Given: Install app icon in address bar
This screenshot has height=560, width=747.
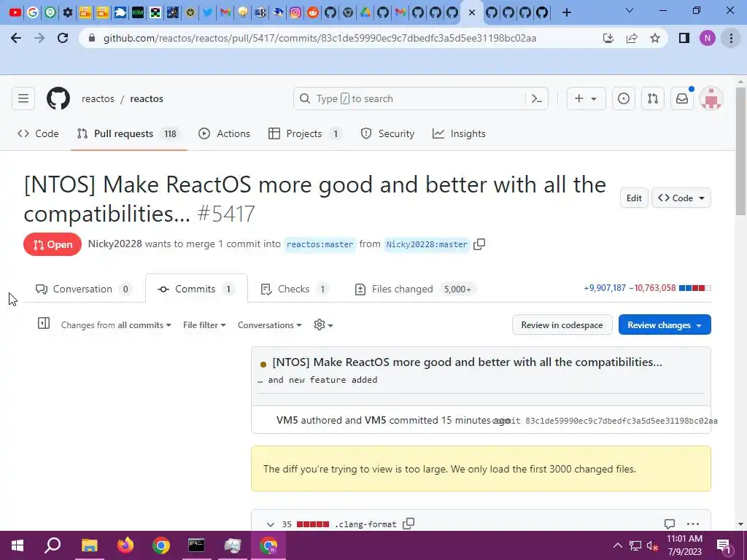Looking at the screenshot, I should coord(608,38).
